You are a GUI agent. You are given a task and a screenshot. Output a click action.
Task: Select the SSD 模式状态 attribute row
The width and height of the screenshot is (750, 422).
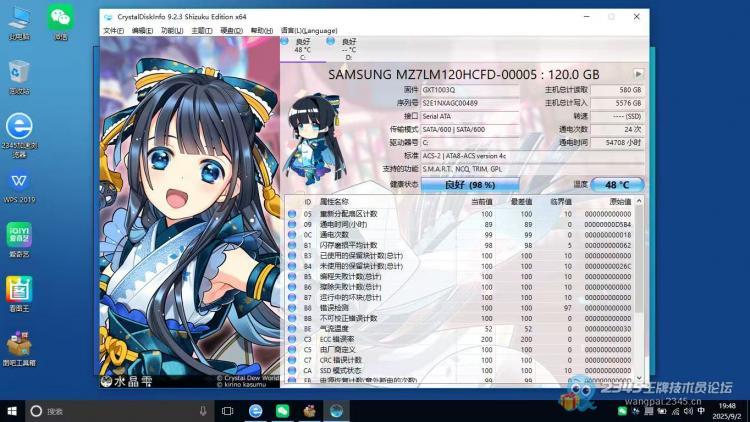point(460,371)
